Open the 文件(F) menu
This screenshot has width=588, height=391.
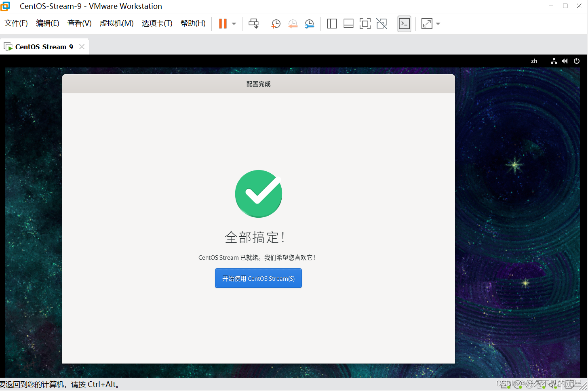coord(16,23)
